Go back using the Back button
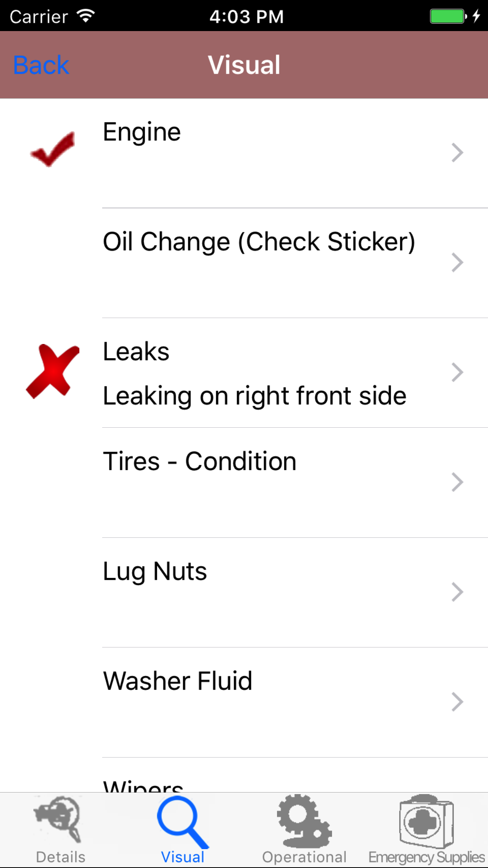488x868 pixels. coord(41,65)
